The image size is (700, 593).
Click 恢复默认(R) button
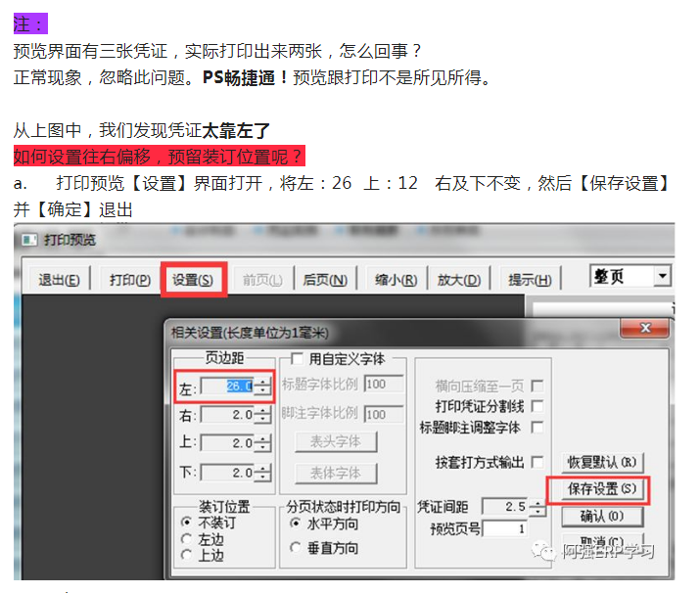[601, 461]
